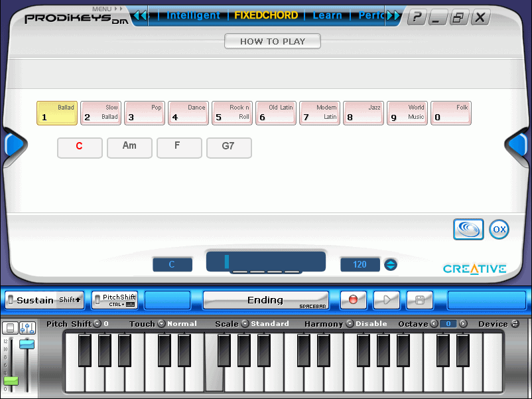532x399 pixels.
Task: Toggle the Sustain switch
Action: click(44, 300)
